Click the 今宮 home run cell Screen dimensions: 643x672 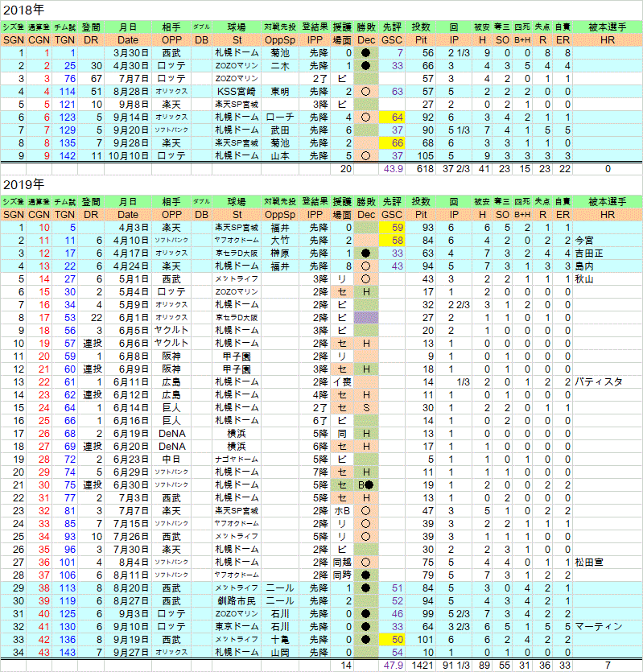coord(608,241)
